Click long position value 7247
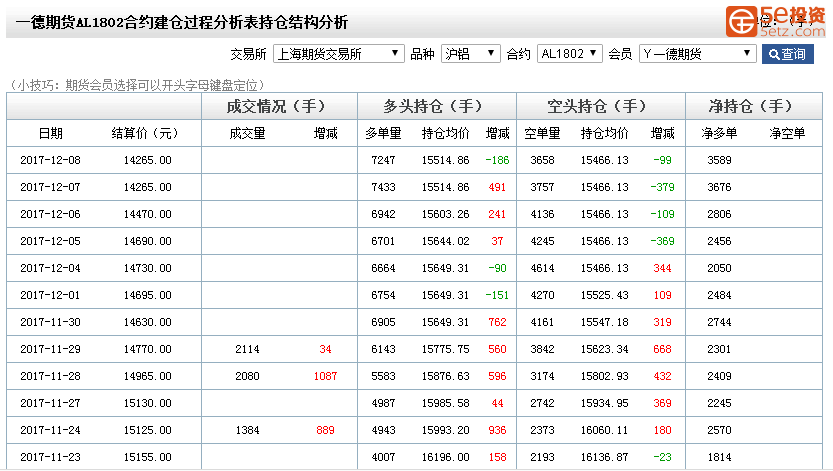Viewport: 833px width, 471px height. 383,160
